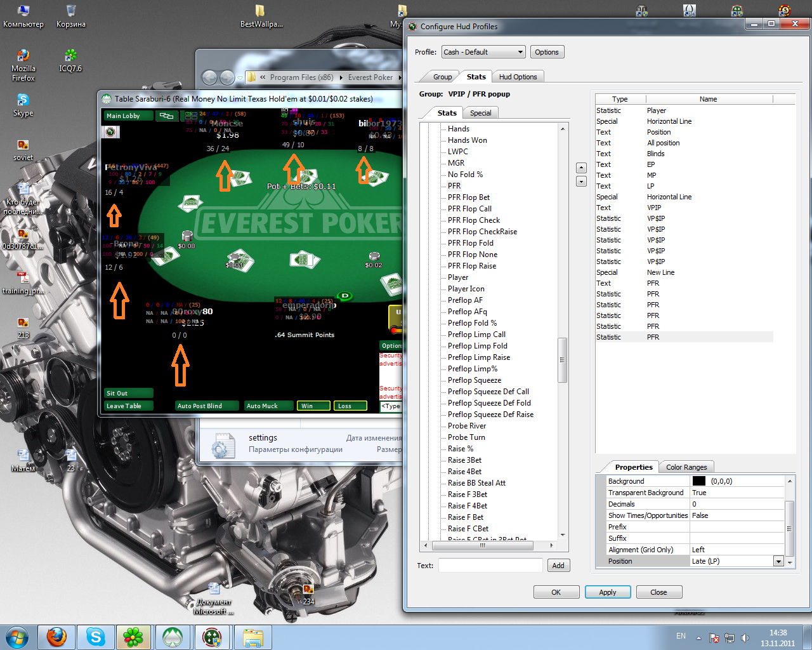Click Sit Out at the poker table
Screen dimensions: 812x650
128,394
